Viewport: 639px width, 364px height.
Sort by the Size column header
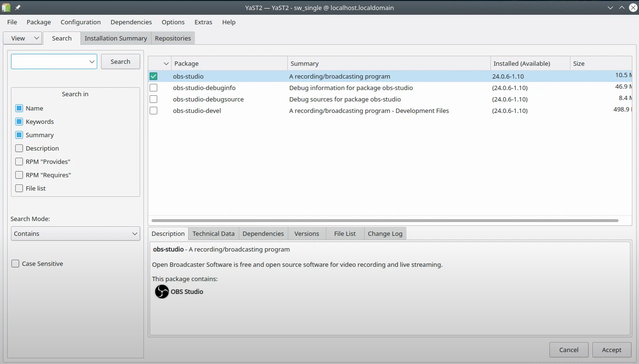(601, 63)
